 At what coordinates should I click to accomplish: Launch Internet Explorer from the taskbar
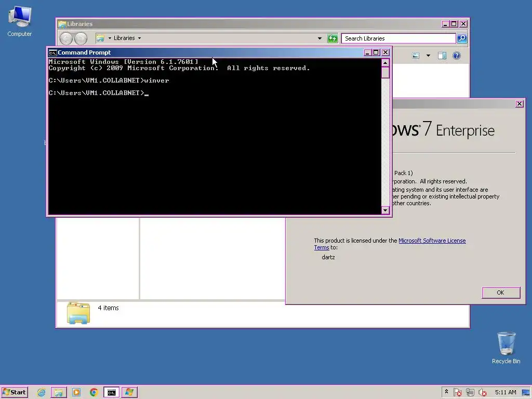click(x=42, y=393)
